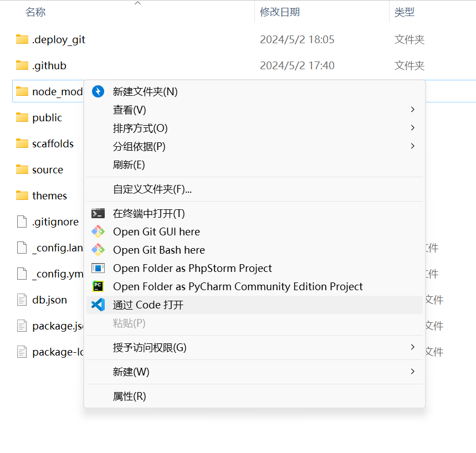Viewport: 476px width, 453px height.
Task: Open 授予访问权限(G) menu entry
Action: click(x=150, y=347)
